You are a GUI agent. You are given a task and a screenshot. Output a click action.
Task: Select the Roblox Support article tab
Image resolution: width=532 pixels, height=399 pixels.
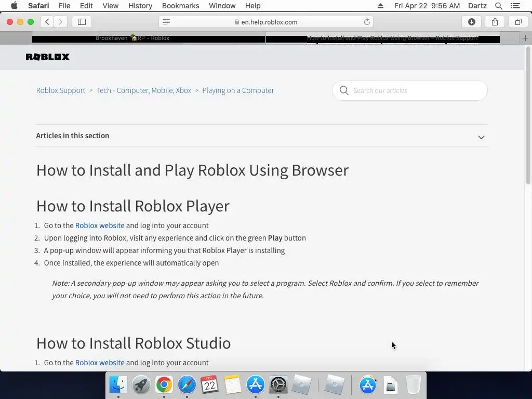(383, 38)
